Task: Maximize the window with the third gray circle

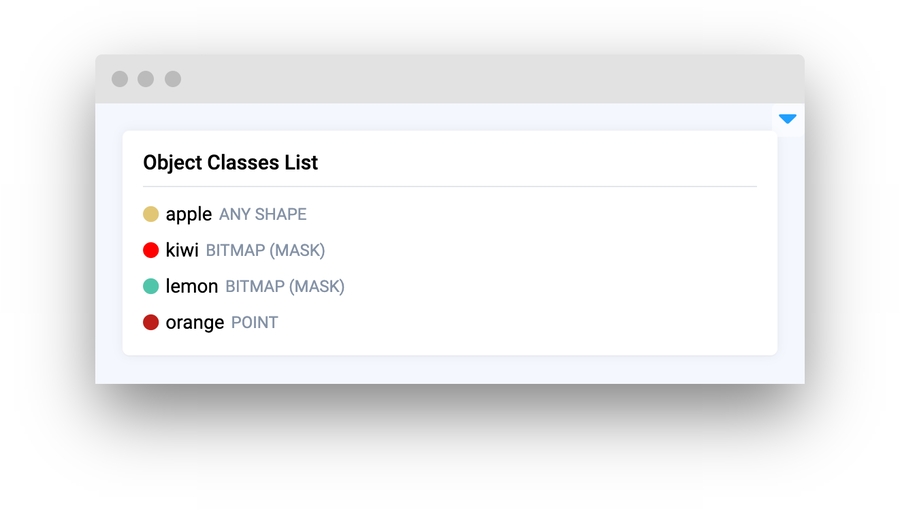Action: 173,79
